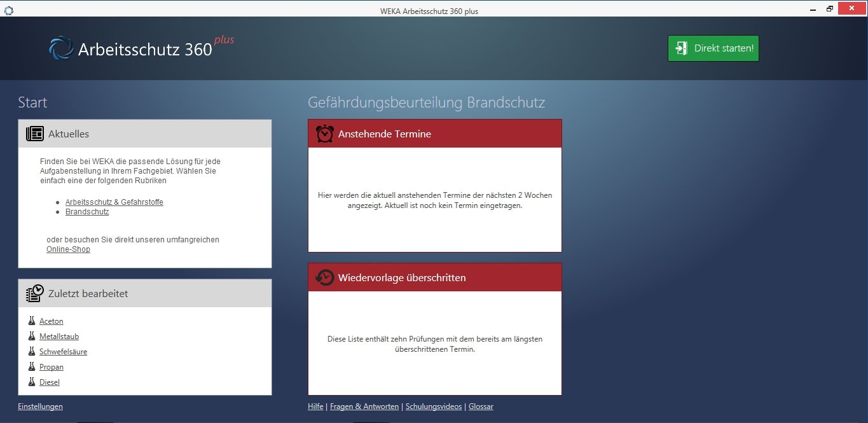Click the flask icon next to Schwefelsäure
868x423 pixels.
coord(32,351)
